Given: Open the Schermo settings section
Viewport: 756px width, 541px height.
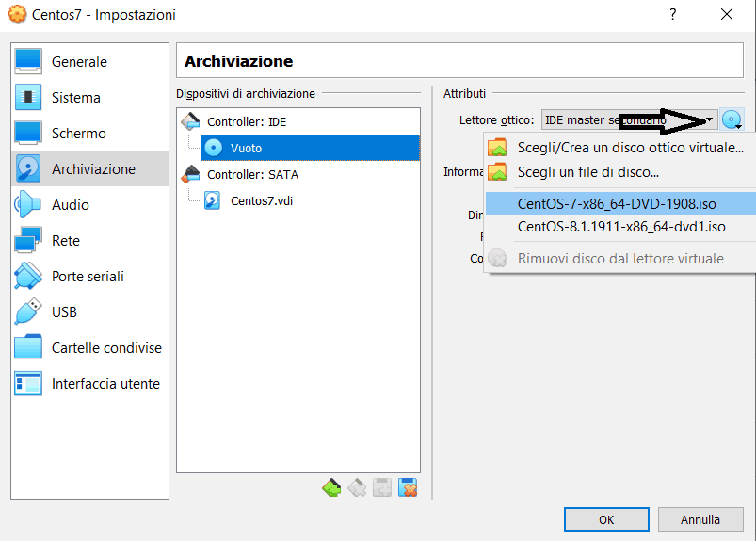Looking at the screenshot, I should (89, 133).
